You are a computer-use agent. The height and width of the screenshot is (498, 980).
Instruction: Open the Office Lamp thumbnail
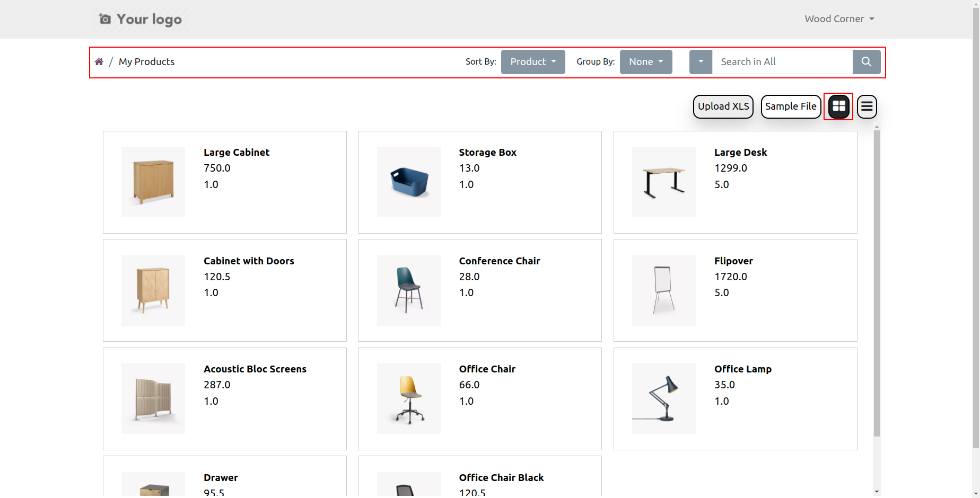coord(664,398)
